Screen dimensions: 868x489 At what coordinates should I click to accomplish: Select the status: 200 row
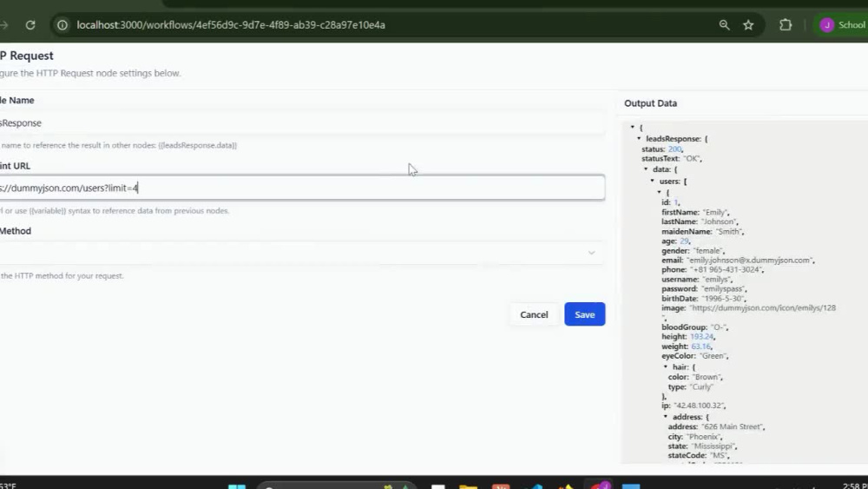pos(662,149)
